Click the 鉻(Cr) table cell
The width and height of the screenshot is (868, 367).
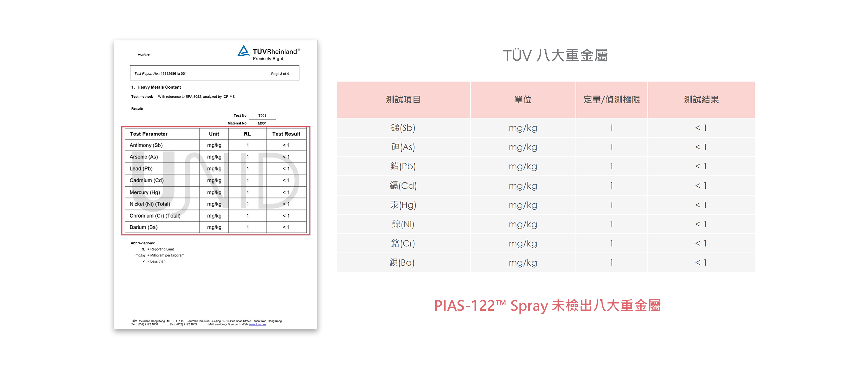[x=403, y=243]
